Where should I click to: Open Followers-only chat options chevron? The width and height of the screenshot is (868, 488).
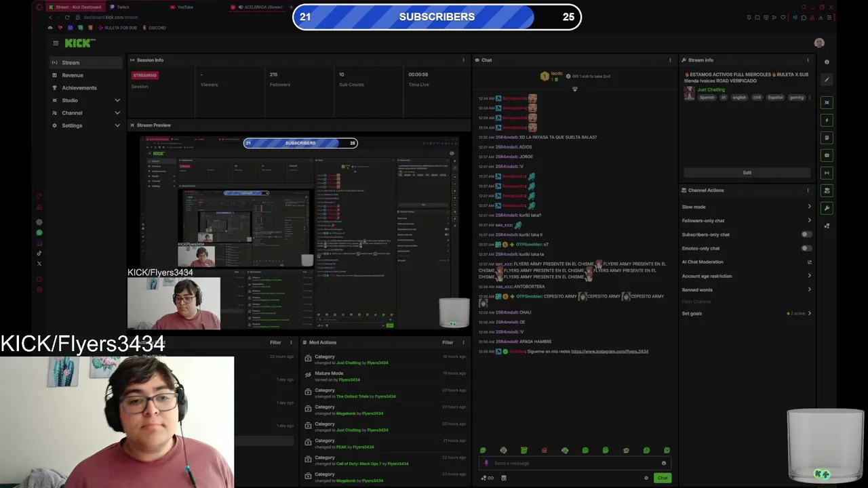coord(809,220)
